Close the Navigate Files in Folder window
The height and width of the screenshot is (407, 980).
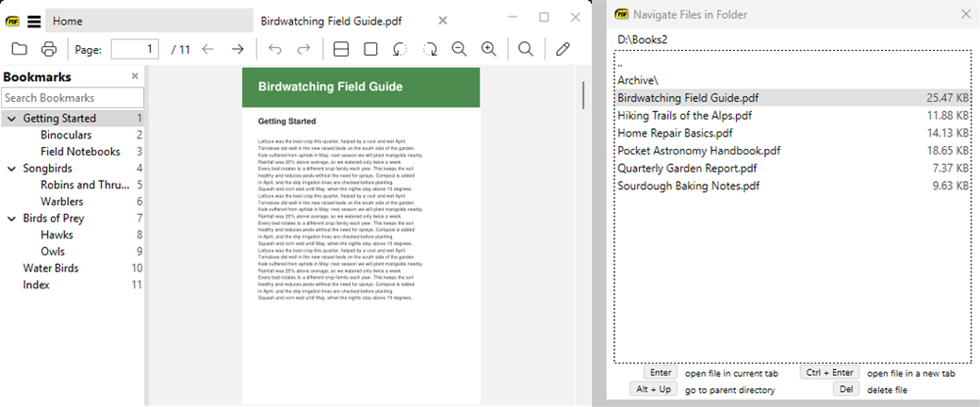[966, 14]
